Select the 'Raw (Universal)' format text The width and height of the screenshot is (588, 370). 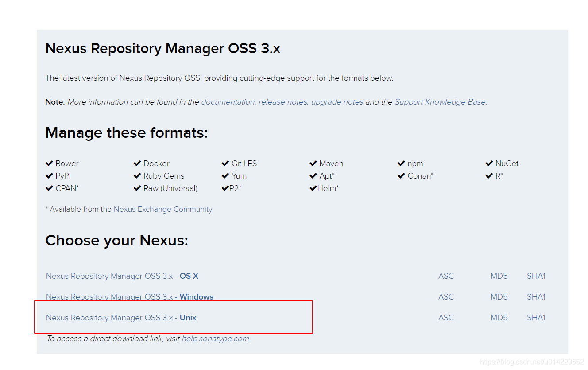pyautogui.click(x=170, y=188)
